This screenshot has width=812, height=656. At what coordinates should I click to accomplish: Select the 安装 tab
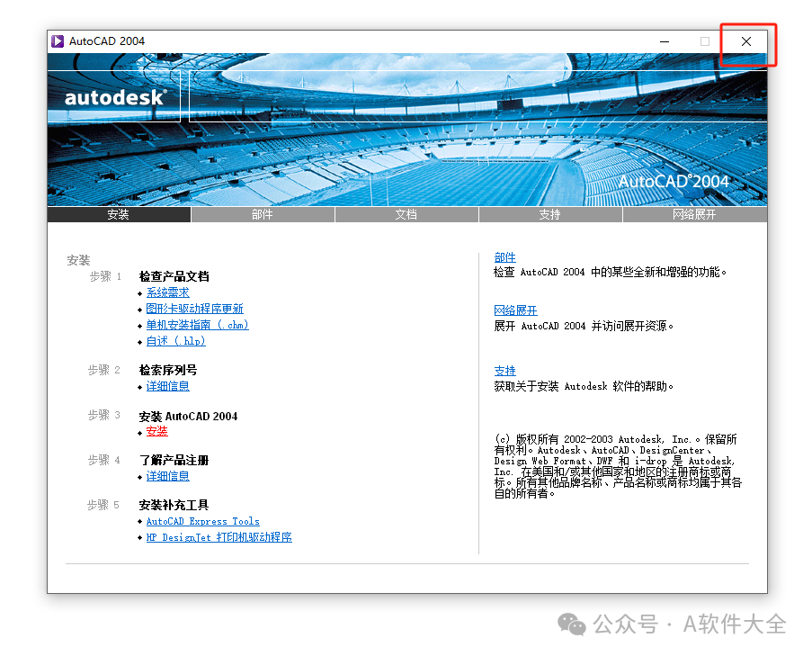pyautogui.click(x=119, y=214)
